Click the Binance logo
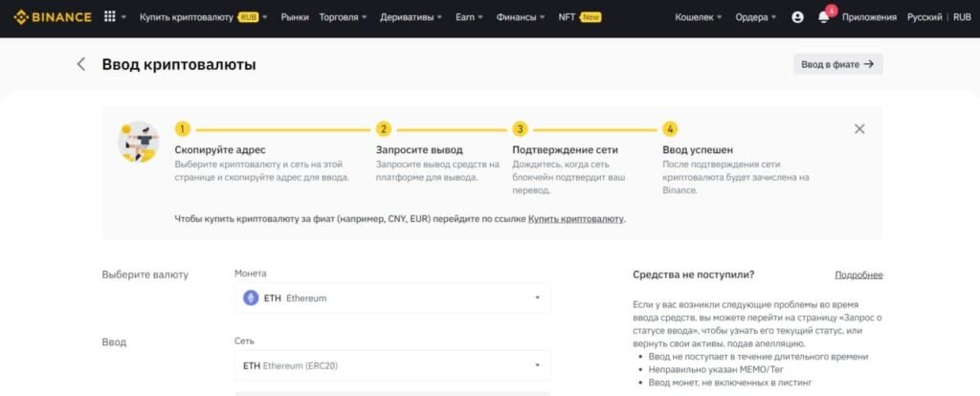The height and width of the screenshot is (396, 980). 53,17
